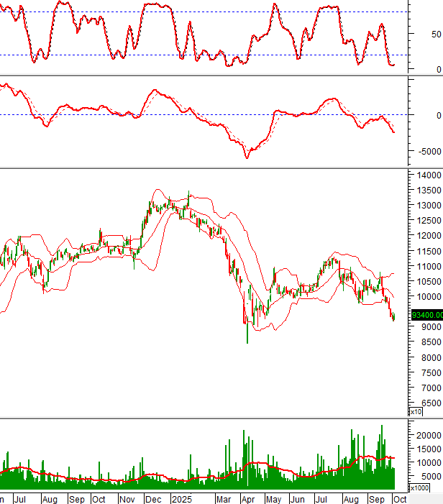Click the MACD trough in April
Screen dimensions: 443x504
click(247, 156)
